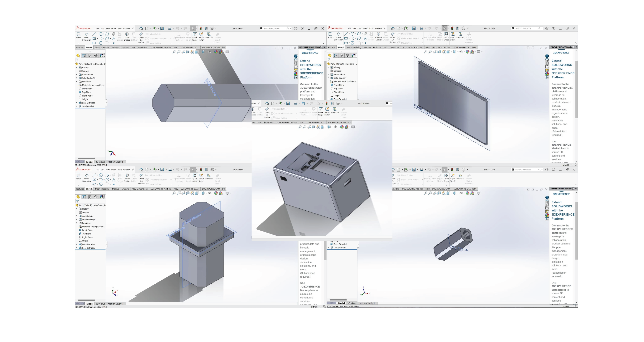This screenshot has width=644, height=342.
Task: Select Motion Study 1 at the bottom
Action: click(116, 162)
